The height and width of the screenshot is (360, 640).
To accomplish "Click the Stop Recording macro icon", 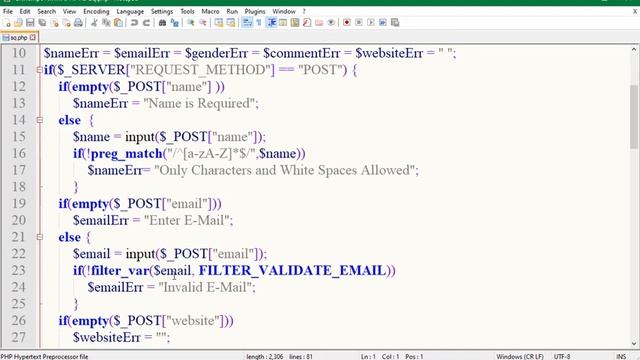I will click(x=359, y=23).
